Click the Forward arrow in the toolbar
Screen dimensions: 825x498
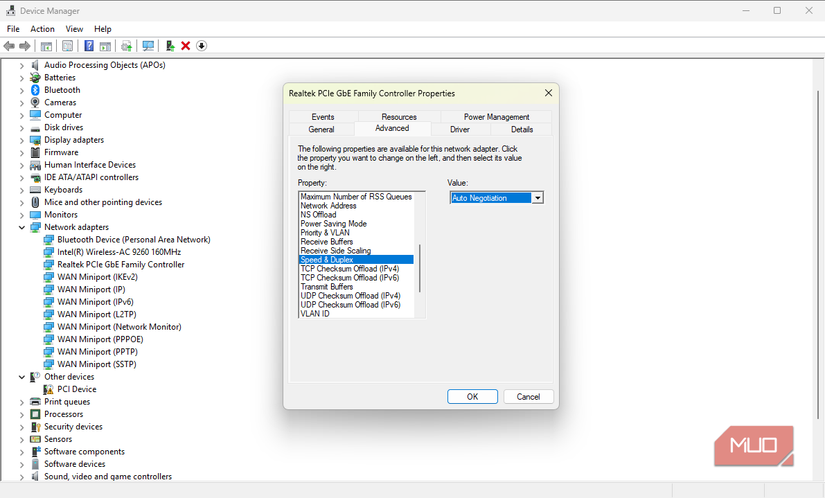(25, 46)
